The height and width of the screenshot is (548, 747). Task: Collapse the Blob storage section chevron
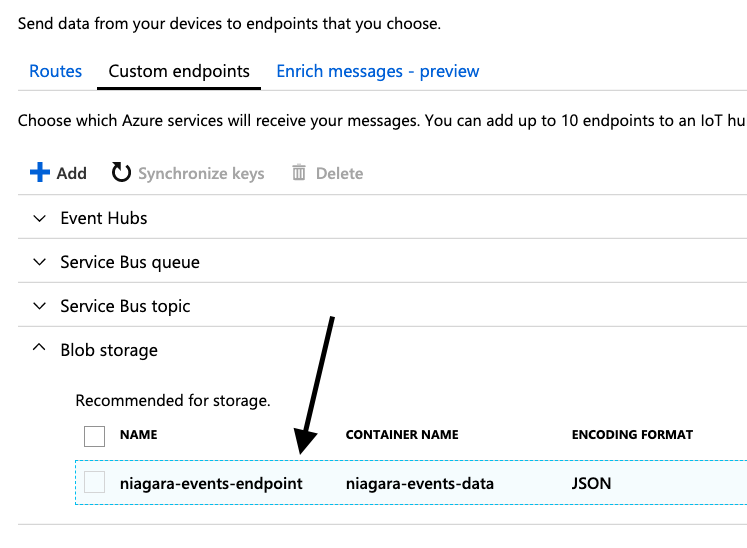pyautogui.click(x=39, y=350)
